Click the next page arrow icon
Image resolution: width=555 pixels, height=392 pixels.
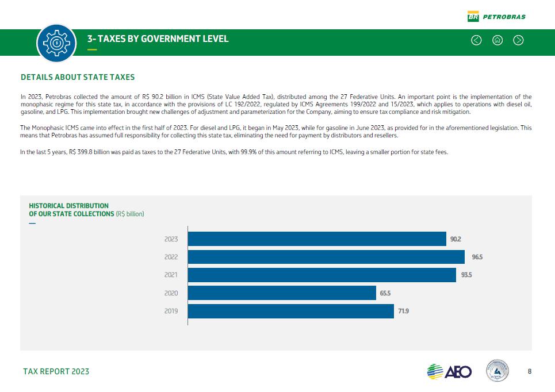click(x=518, y=40)
